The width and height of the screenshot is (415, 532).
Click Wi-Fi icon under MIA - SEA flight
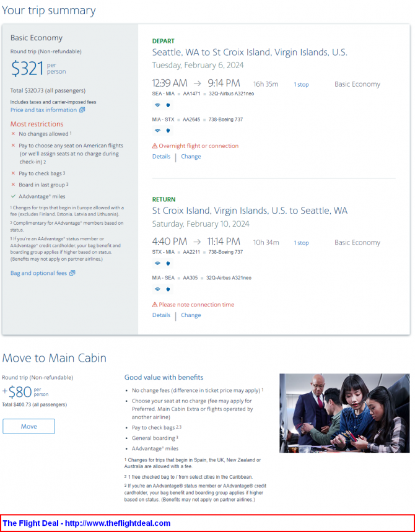point(157,289)
